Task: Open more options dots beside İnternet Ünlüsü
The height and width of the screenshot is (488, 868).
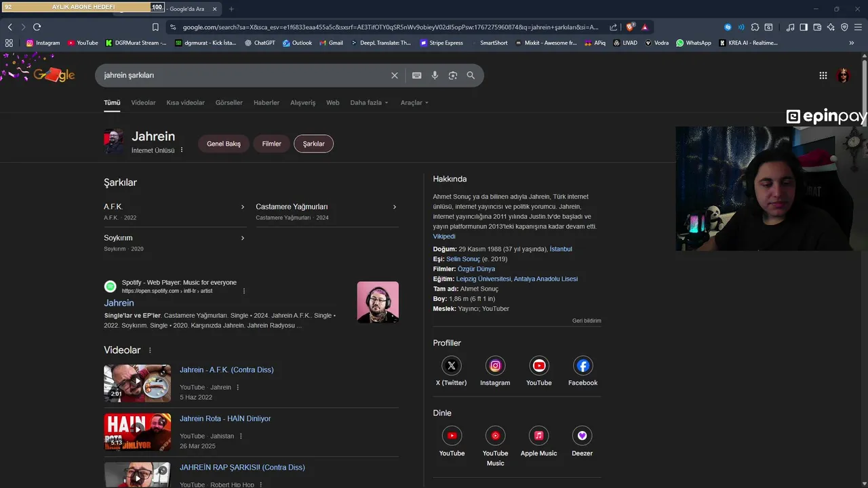Action: [182, 150]
